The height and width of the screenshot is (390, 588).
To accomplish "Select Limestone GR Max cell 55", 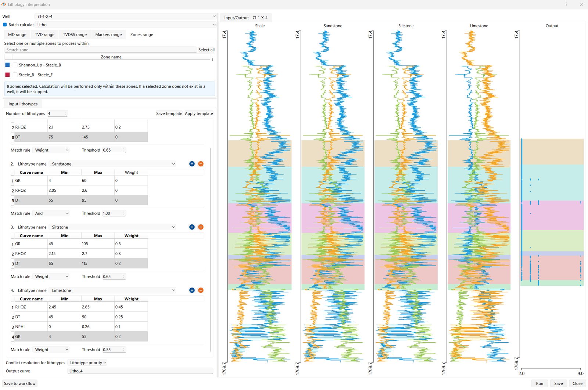I will [98, 336].
